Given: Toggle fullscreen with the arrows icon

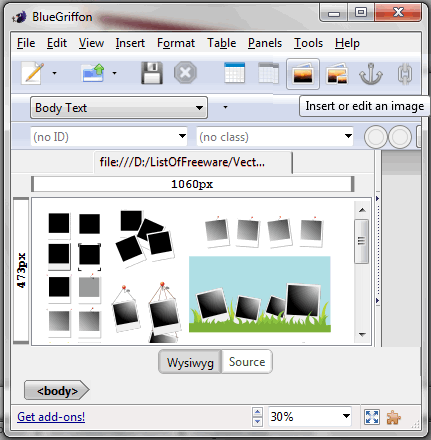Looking at the screenshot, I should click(372, 417).
